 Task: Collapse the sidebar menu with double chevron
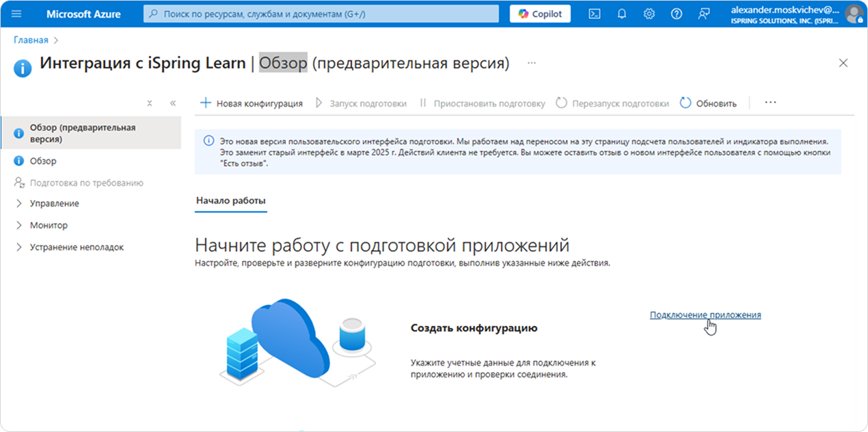pos(173,103)
